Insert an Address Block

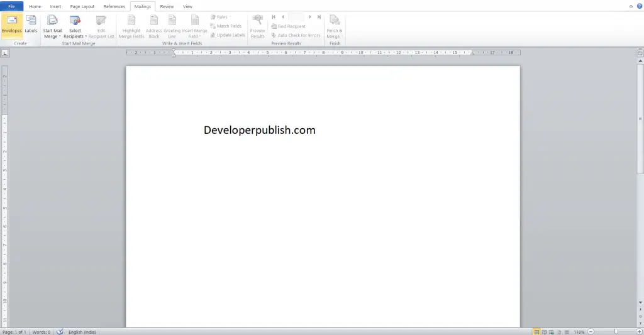tap(153, 26)
